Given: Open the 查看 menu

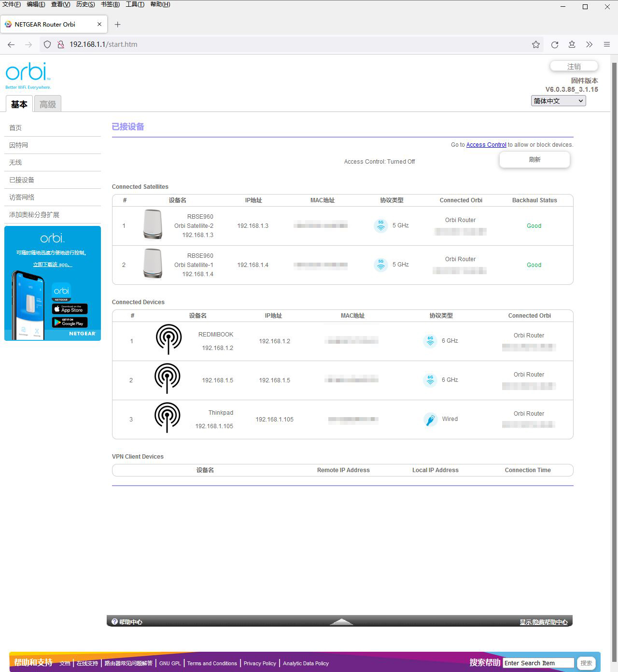Looking at the screenshot, I should (x=61, y=4).
